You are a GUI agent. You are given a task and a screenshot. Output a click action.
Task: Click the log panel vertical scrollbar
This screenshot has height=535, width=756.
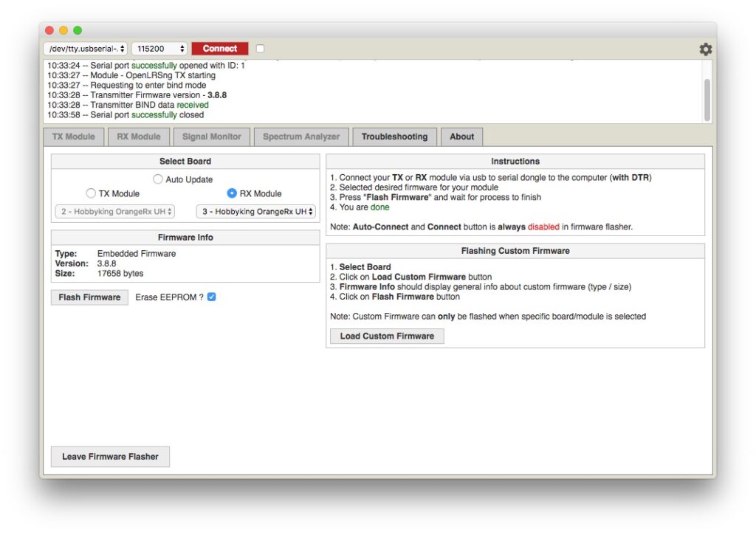(707, 100)
